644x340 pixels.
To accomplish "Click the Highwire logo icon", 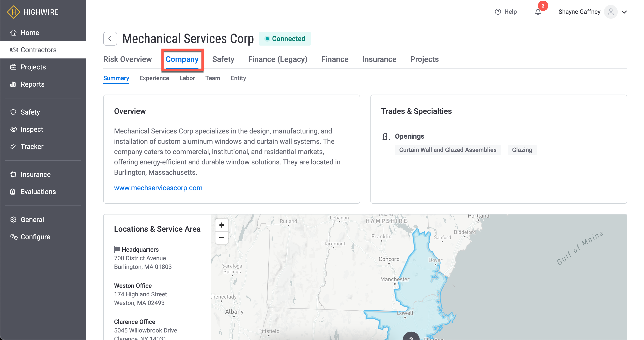I will point(14,12).
